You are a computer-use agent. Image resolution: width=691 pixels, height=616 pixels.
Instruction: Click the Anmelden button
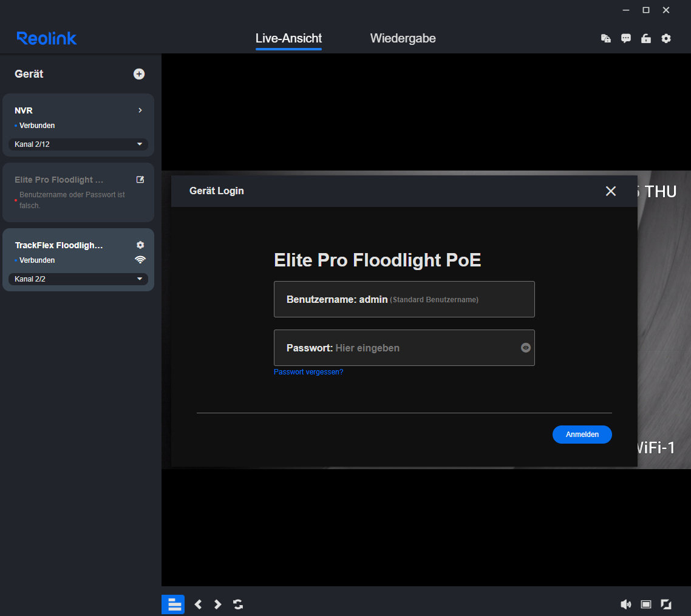coord(582,435)
